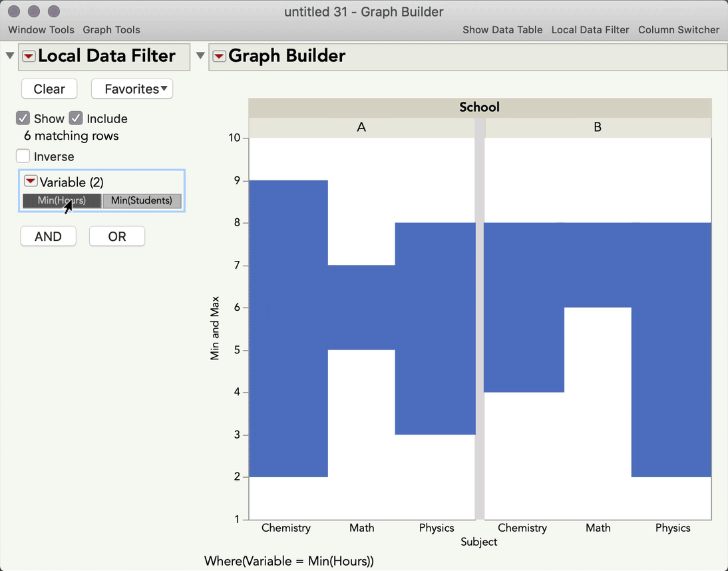Toggle the Show checkbox
The height and width of the screenshot is (571, 728).
coord(23,118)
